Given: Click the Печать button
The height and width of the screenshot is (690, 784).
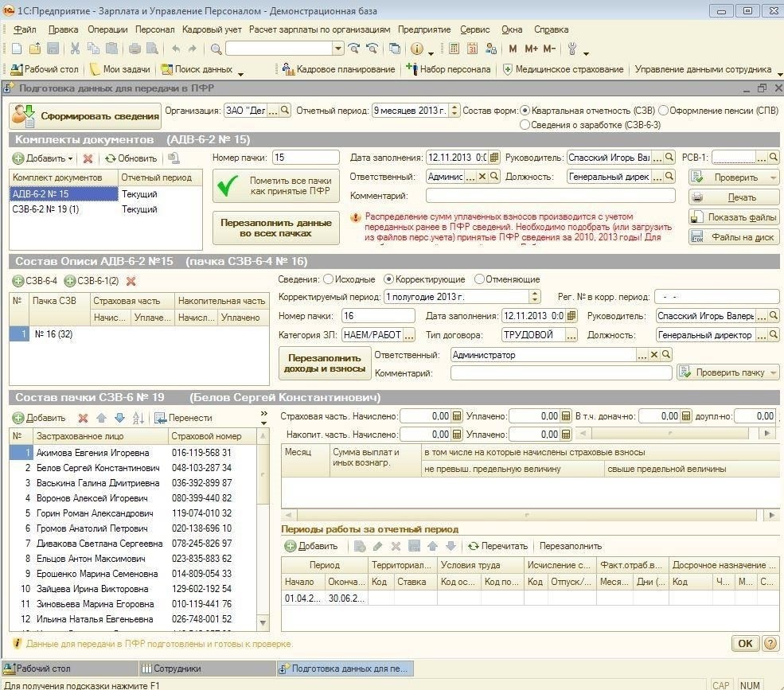Looking at the screenshot, I should pos(734,197).
